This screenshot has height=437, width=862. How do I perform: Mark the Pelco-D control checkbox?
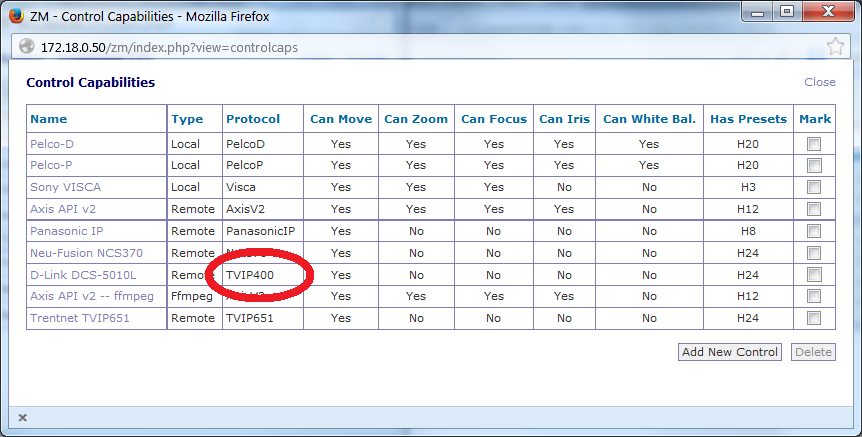point(814,144)
